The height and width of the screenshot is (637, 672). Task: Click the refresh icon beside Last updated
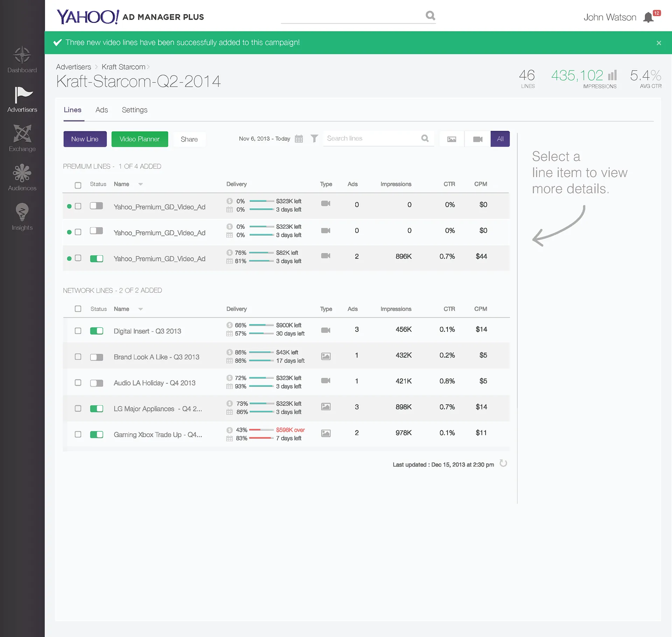503,463
